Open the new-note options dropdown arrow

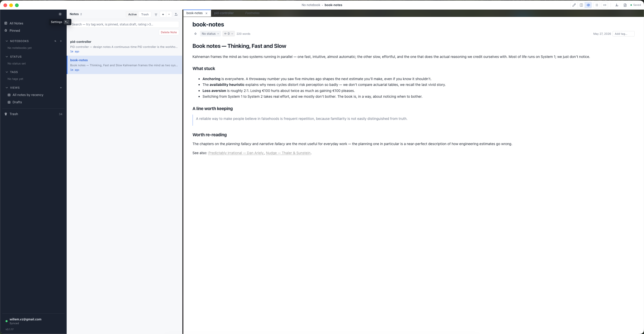point(169,14)
